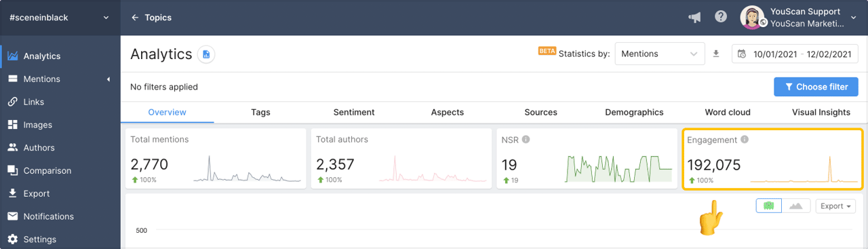The height and width of the screenshot is (249, 868).
Task: Select the Total mentions card
Action: tap(216, 158)
